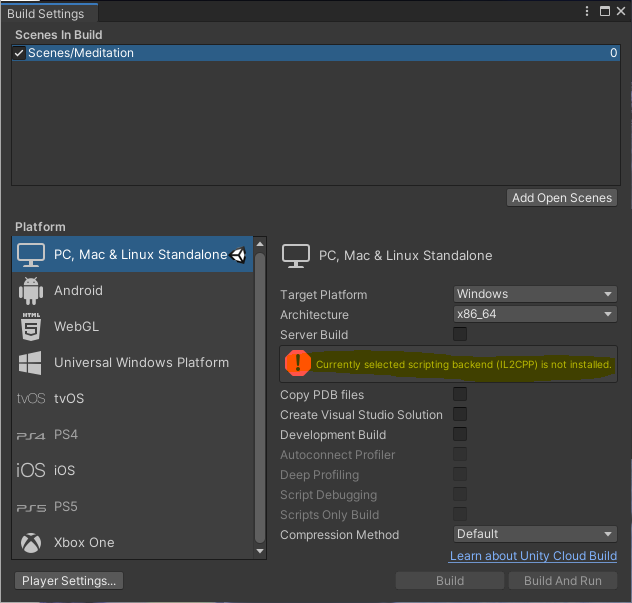Open the Target Platform dropdown

[x=535, y=294]
